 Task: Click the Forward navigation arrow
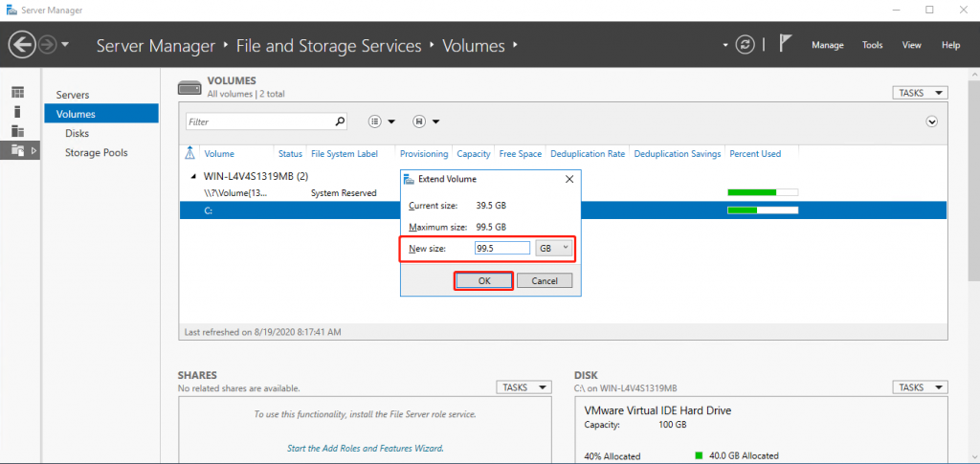(48, 45)
